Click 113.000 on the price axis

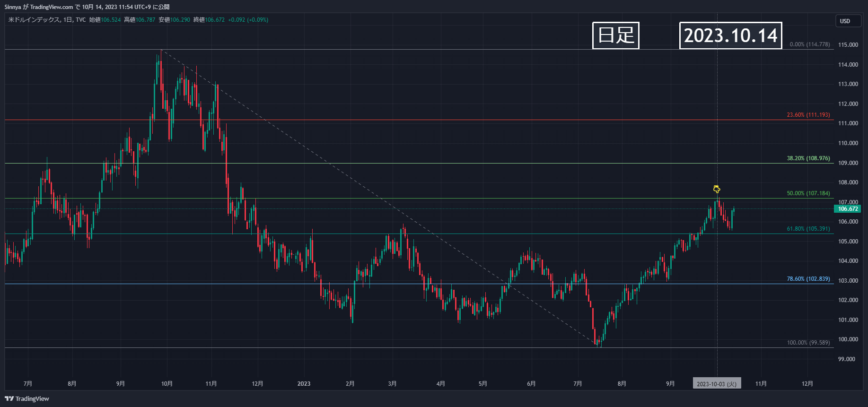[x=848, y=84]
